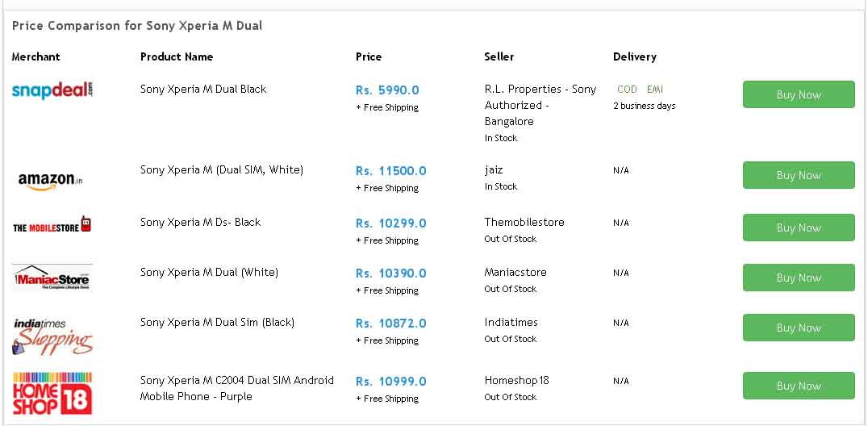Click the EMI delivery label
This screenshot has width=868, height=426.
pos(655,90)
